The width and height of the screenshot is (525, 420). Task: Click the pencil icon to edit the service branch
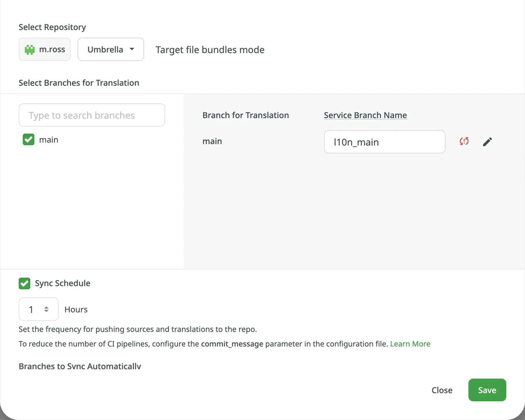click(x=487, y=142)
